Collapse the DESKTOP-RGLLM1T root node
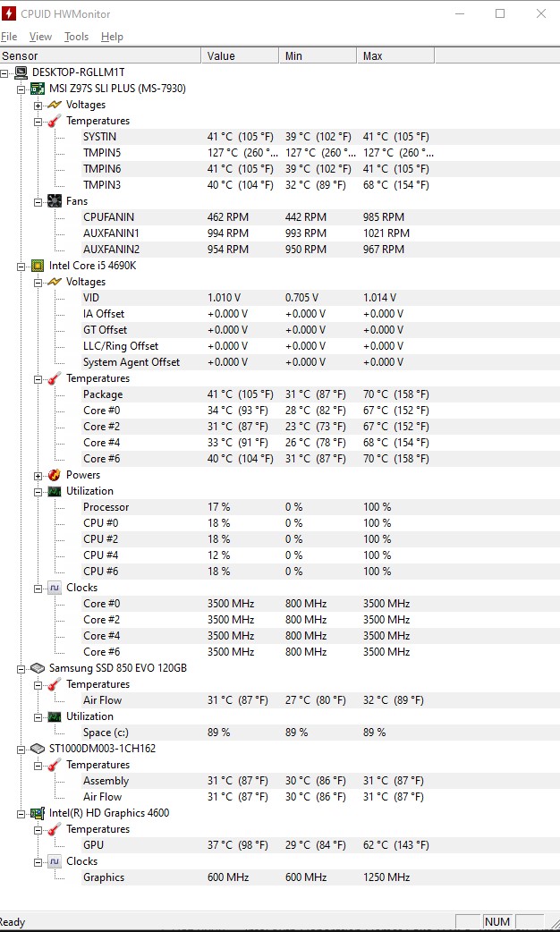The image size is (560, 932). pos(4,73)
